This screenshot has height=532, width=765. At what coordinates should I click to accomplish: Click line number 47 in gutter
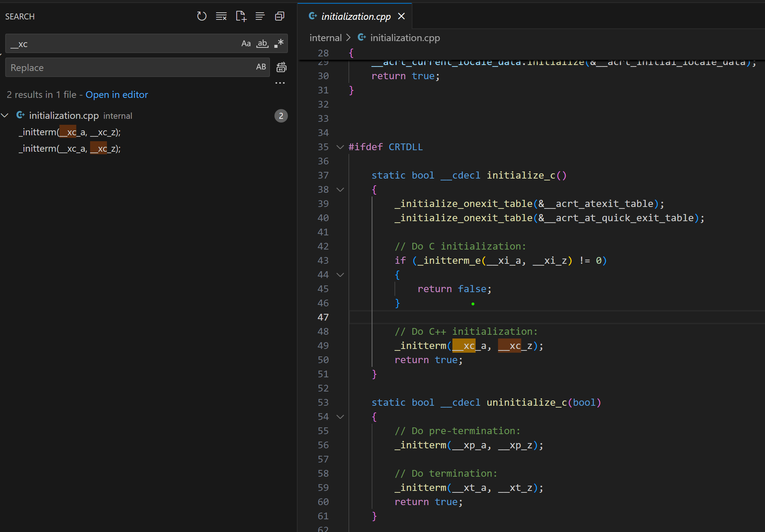323,317
